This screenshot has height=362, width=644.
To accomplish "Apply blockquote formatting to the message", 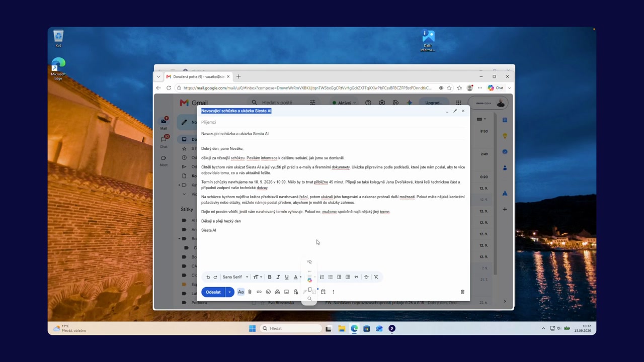I will point(356,277).
